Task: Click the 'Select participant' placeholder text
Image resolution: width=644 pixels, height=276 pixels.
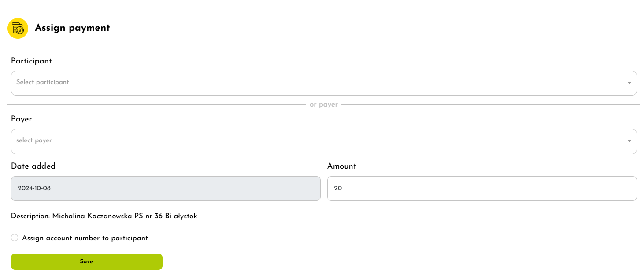Action: 43,82
